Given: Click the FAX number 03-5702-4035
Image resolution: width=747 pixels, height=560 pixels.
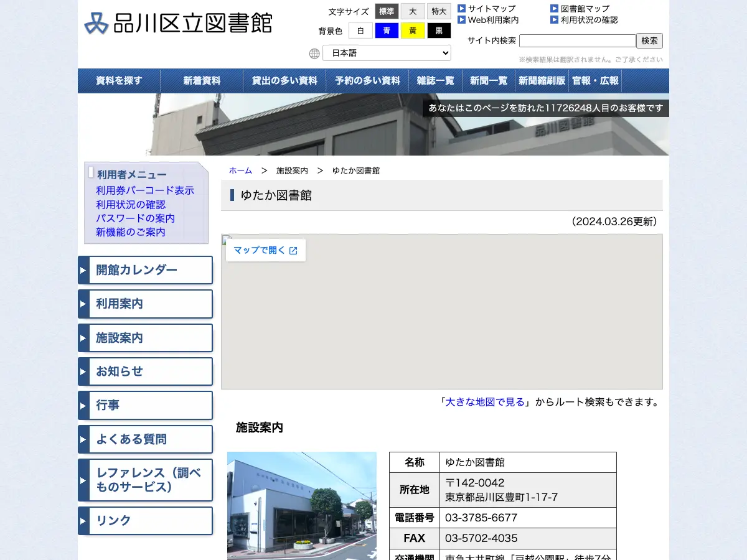Looking at the screenshot, I should point(481,538).
